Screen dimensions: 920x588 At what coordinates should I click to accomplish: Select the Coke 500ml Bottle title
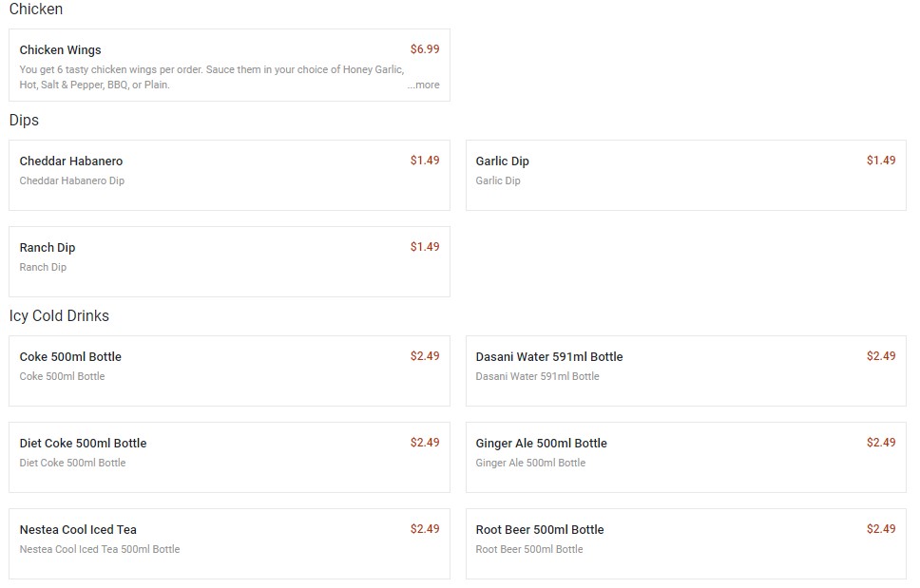70,357
